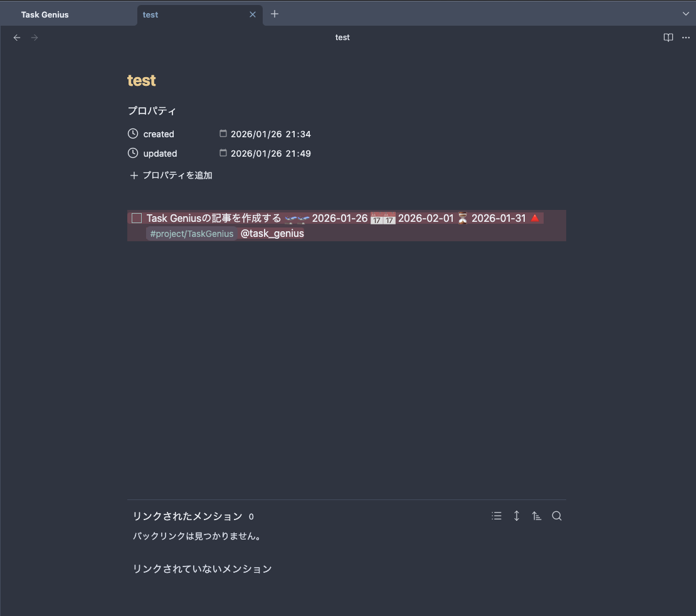Show backlinks search filter

[x=557, y=516]
